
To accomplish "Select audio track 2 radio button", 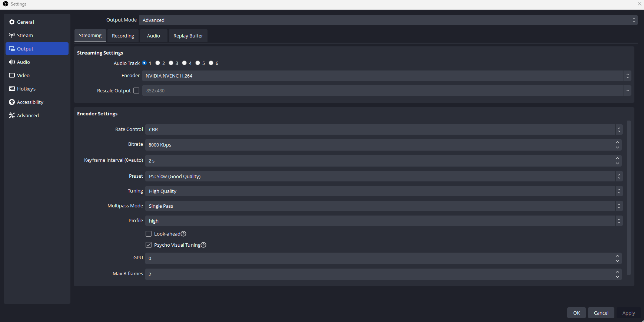I will [158, 63].
